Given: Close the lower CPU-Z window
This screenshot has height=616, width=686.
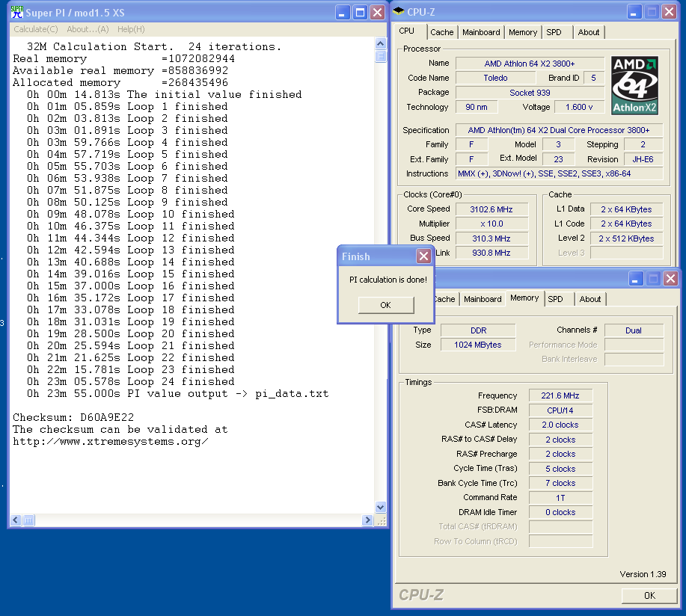Looking at the screenshot, I should pyautogui.click(x=671, y=279).
